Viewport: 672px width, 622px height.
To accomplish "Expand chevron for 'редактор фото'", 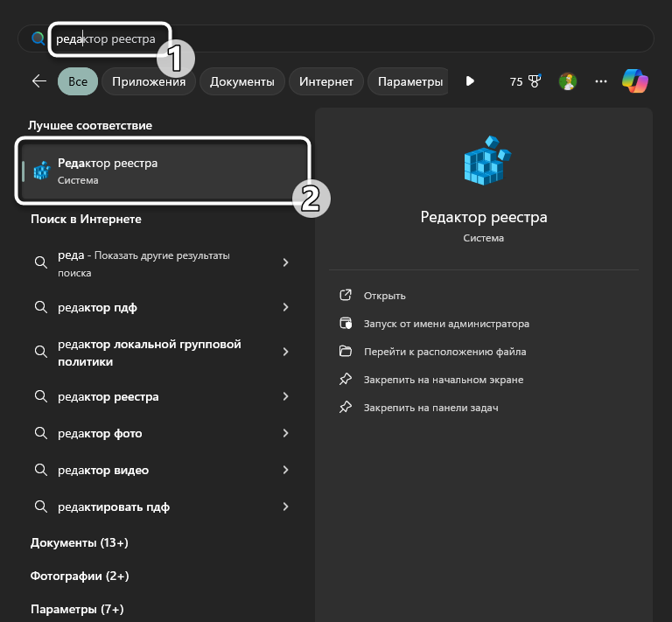I will (285, 433).
